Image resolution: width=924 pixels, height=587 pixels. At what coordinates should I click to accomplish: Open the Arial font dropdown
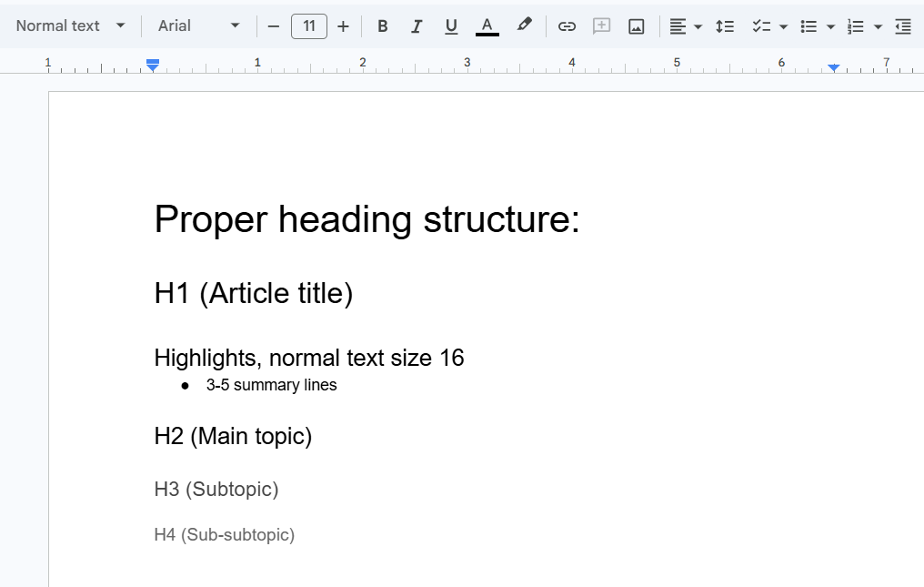tap(198, 26)
